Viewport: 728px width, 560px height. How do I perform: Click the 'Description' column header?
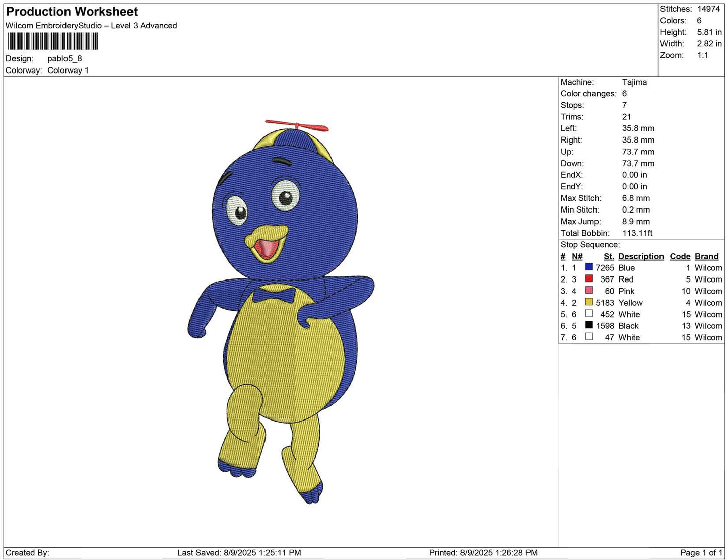coord(641,256)
